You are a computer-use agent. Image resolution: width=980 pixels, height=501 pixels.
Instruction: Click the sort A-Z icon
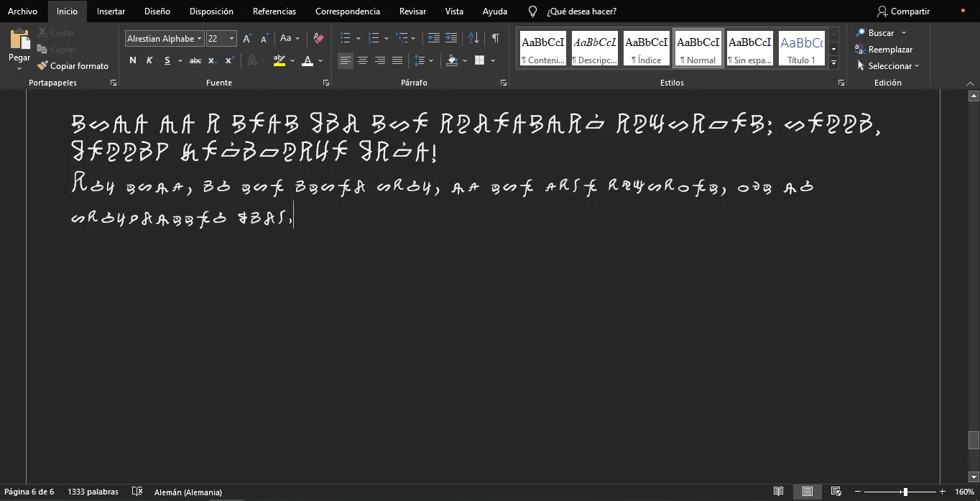point(473,39)
